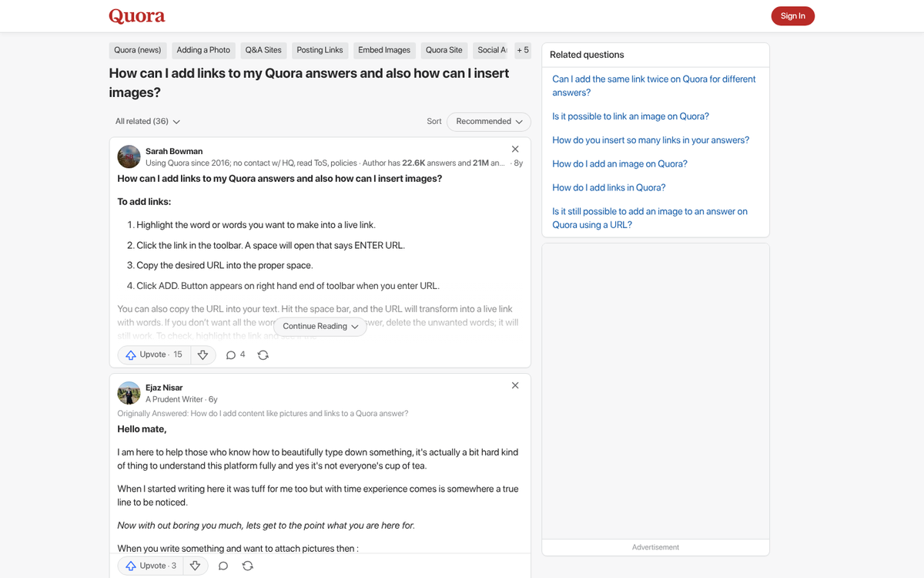
Task: Click the Quora logo
Action: click(x=136, y=15)
